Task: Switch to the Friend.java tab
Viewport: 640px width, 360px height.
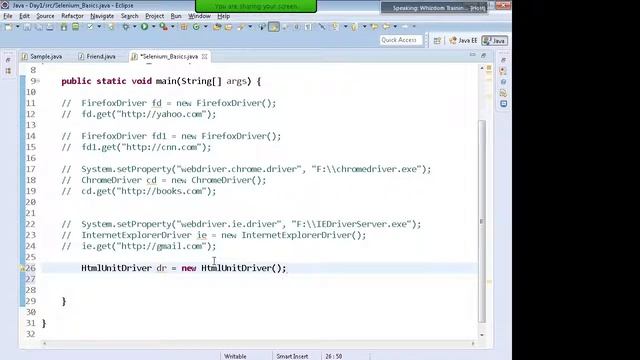Action: coord(98,56)
